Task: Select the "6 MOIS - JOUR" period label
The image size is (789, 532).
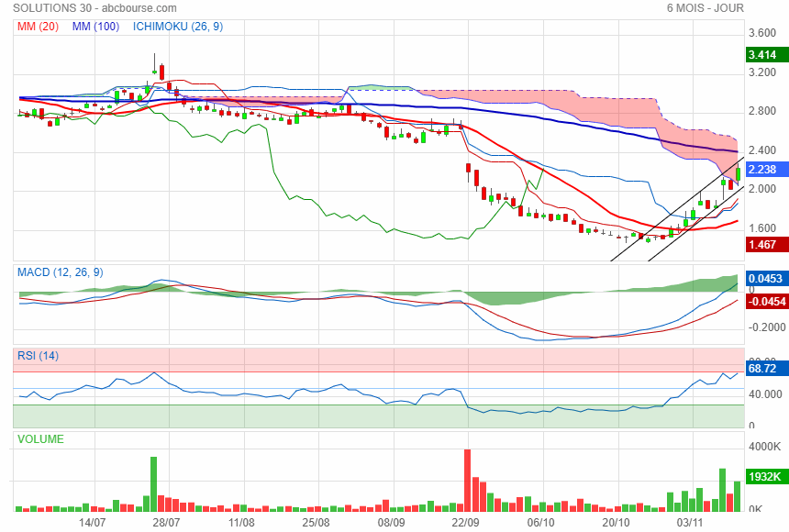Action: click(x=705, y=8)
